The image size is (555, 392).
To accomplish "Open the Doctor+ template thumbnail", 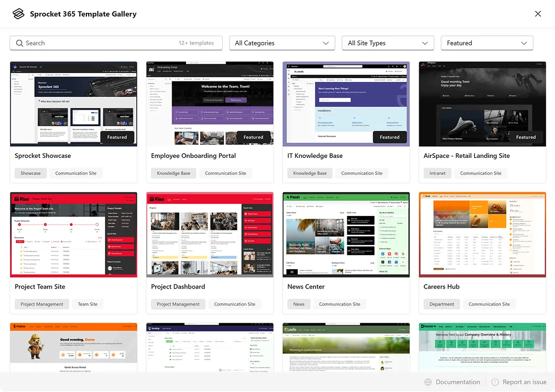I will coord(482,347).
